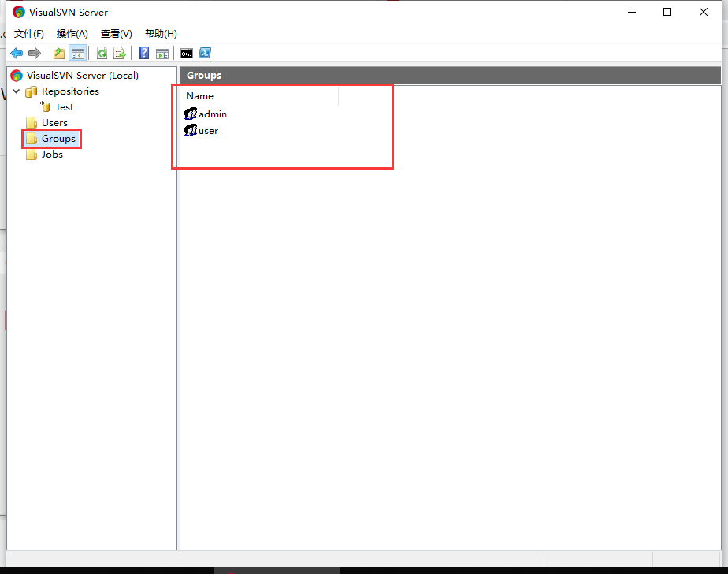Click the VisualSVN logo in the title bar

[19, 12]
